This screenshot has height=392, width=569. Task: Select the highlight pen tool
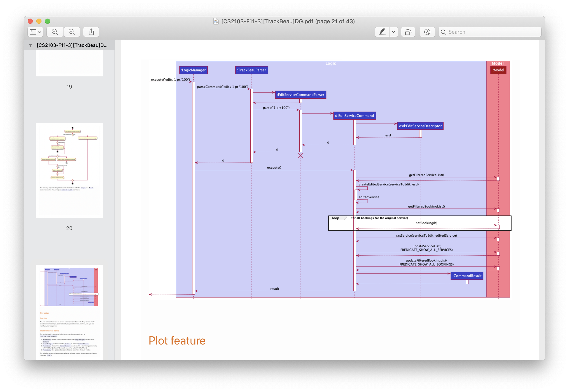click(382, 32)
